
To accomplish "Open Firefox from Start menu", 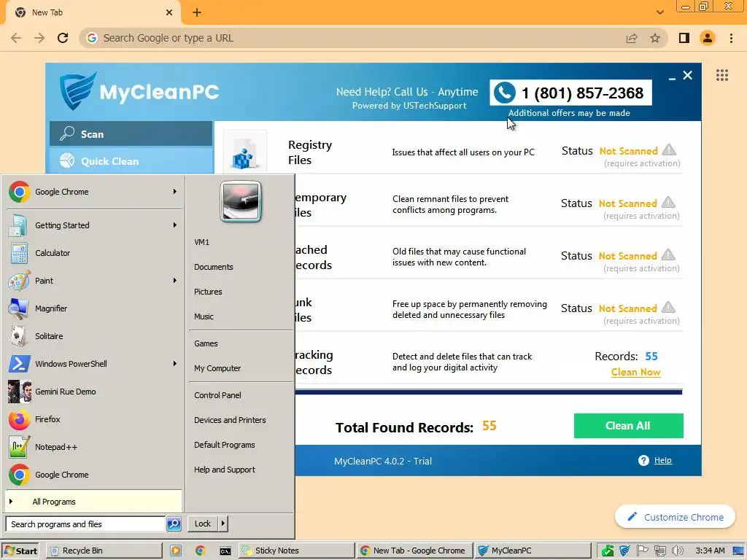I will (x=93, y=419).
